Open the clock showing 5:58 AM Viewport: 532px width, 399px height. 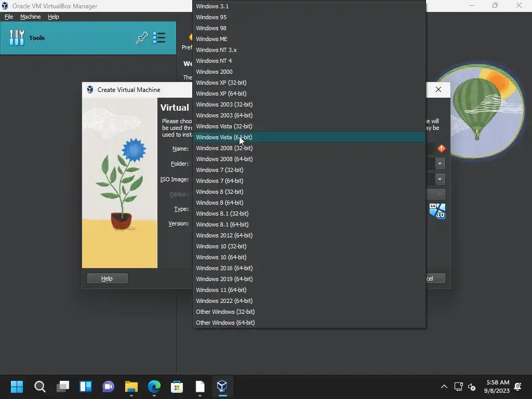[497, 387]
